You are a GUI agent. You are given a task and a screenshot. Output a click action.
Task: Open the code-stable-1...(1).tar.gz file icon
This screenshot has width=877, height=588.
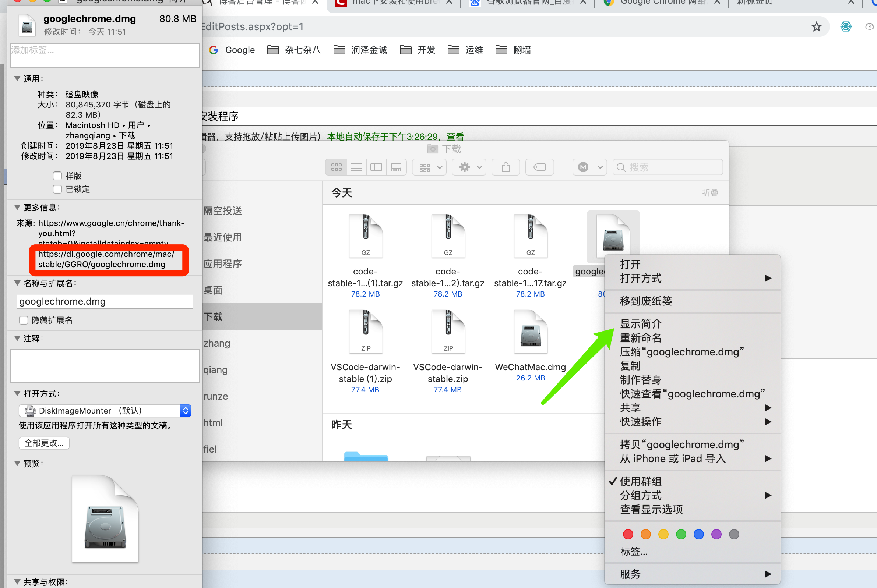[x=365, y=236]
